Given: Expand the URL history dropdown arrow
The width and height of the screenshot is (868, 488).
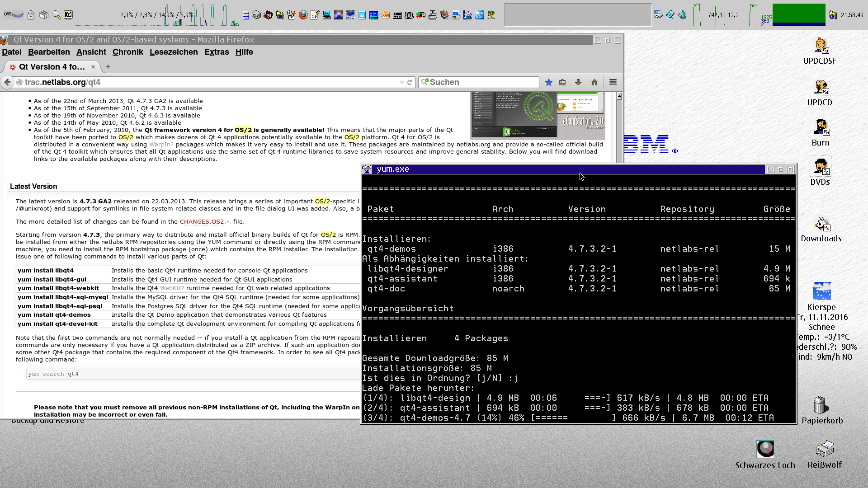Looking at the screenshot, I should pyautogui.click(x=402, y=82).
